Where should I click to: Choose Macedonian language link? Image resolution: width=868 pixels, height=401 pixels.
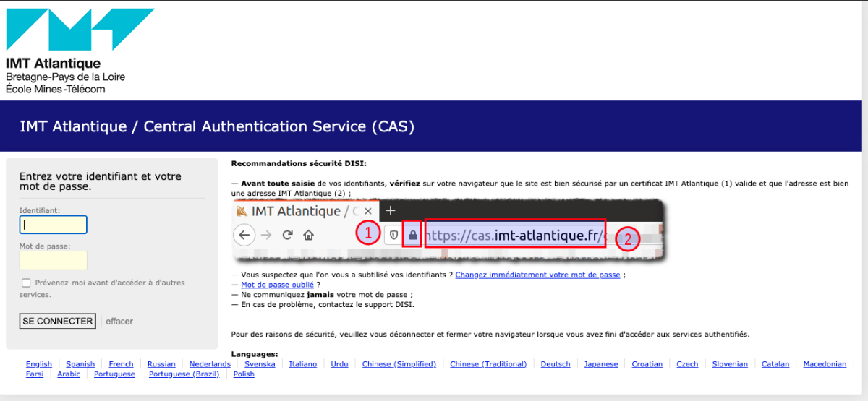tap(825, 364)
